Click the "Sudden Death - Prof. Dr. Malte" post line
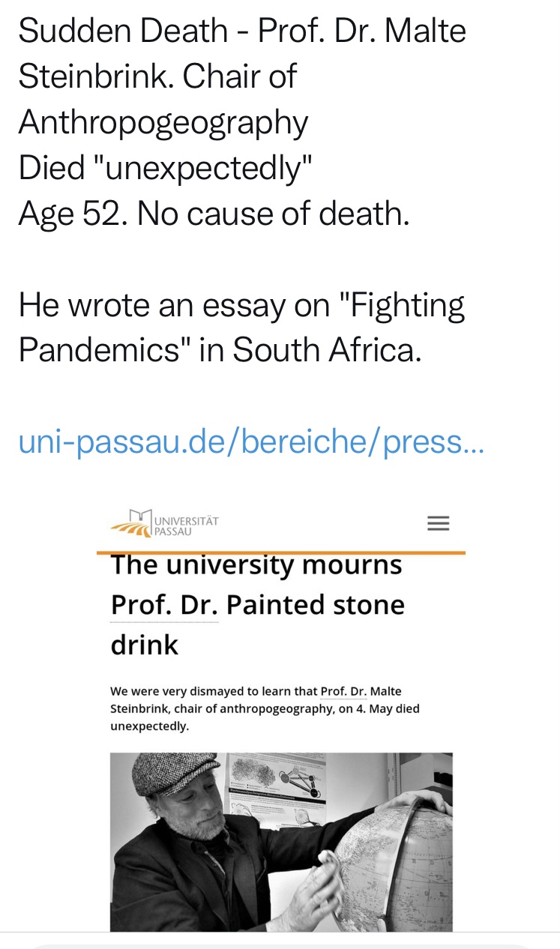560x949 pixels. click(242, 31)
